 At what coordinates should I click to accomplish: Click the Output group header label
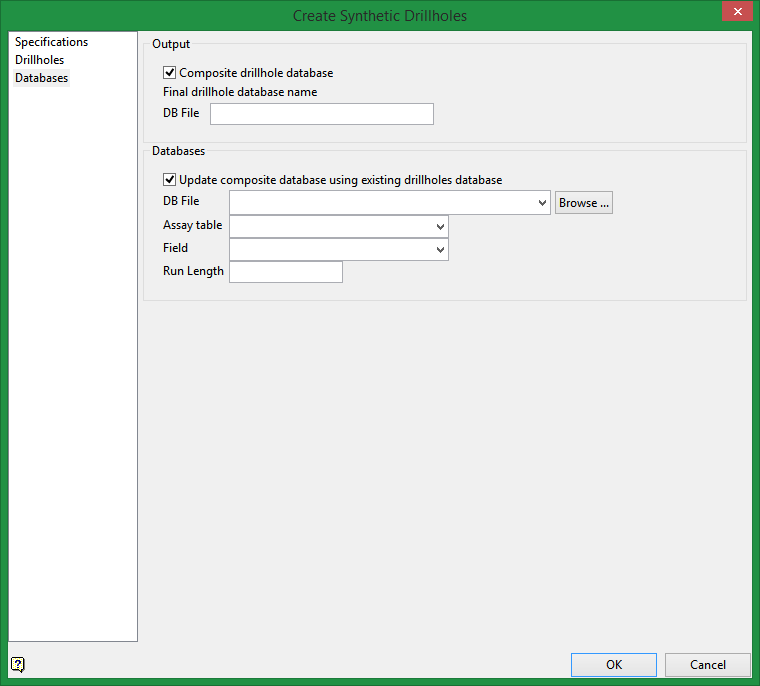point(170,44)
